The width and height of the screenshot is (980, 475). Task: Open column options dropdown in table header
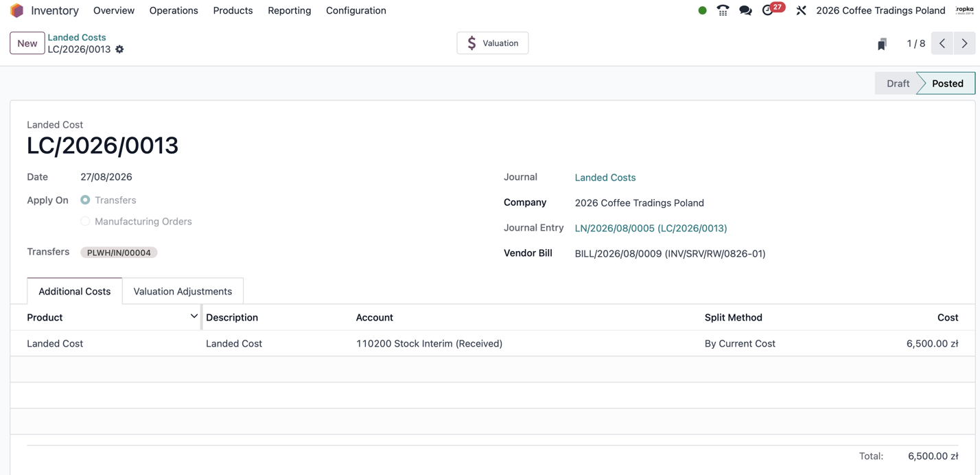tap(194, 316)
